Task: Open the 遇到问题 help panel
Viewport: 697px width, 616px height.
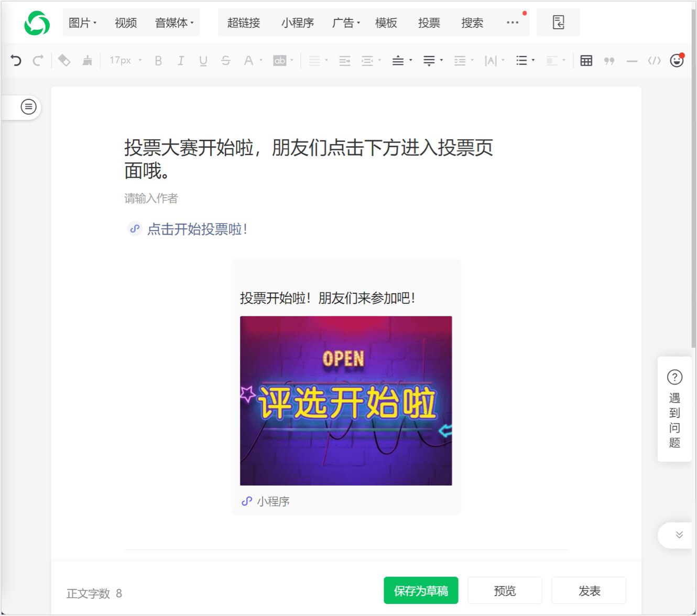Action: coord(675,409)
